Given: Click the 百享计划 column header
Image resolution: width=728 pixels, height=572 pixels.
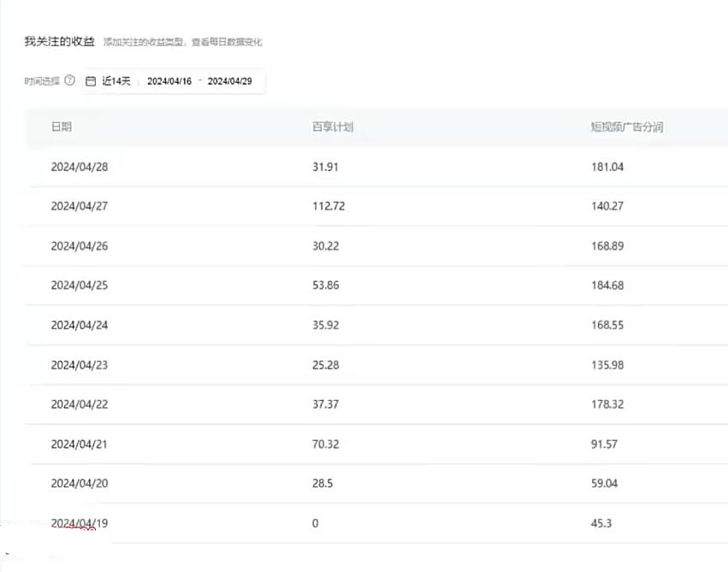Looking at the screenshot, I should pos(333,127).
